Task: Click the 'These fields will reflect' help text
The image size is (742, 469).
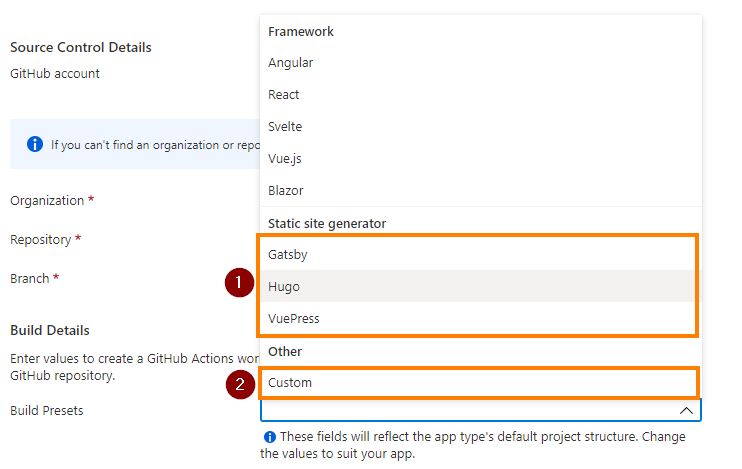Action: click(473, 445)
